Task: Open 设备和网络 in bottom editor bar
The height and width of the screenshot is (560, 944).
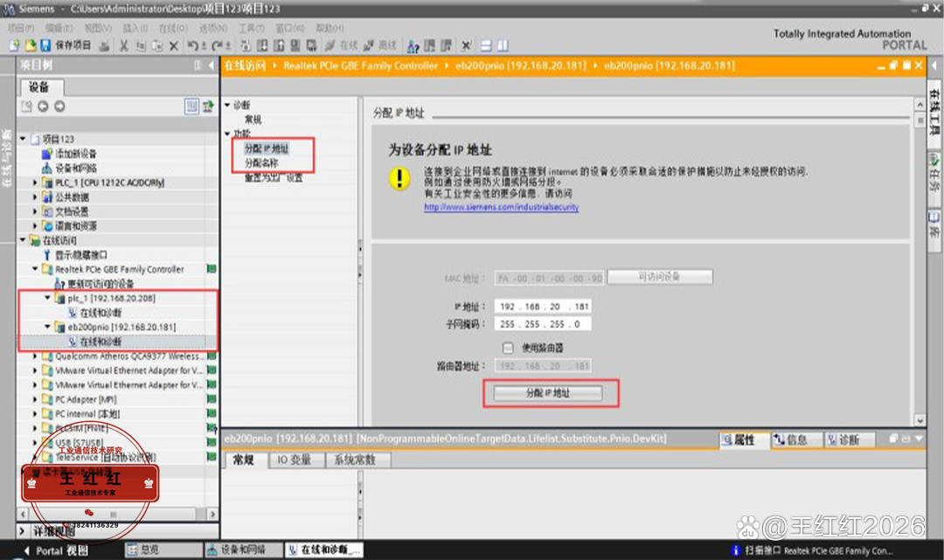Action: point(243,550)
